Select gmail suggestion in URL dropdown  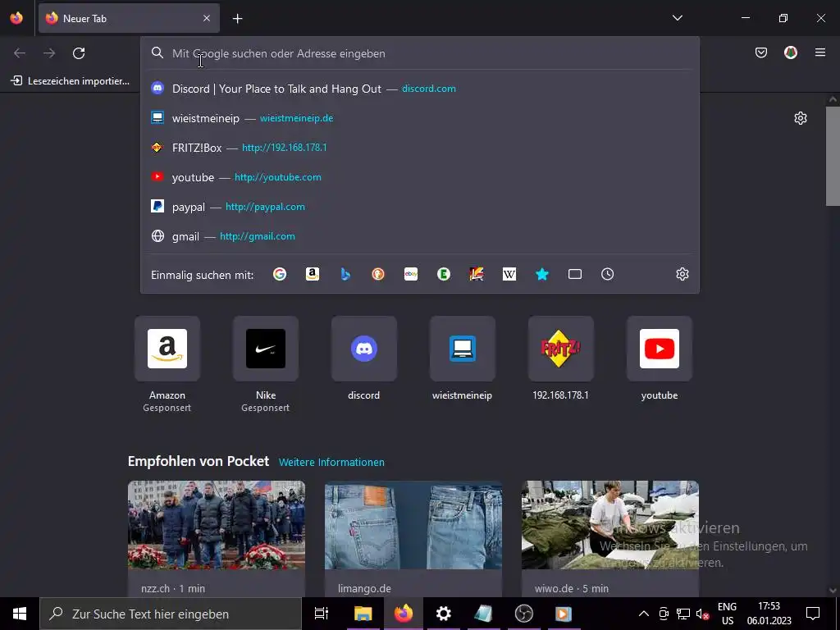tap(420, 235)
